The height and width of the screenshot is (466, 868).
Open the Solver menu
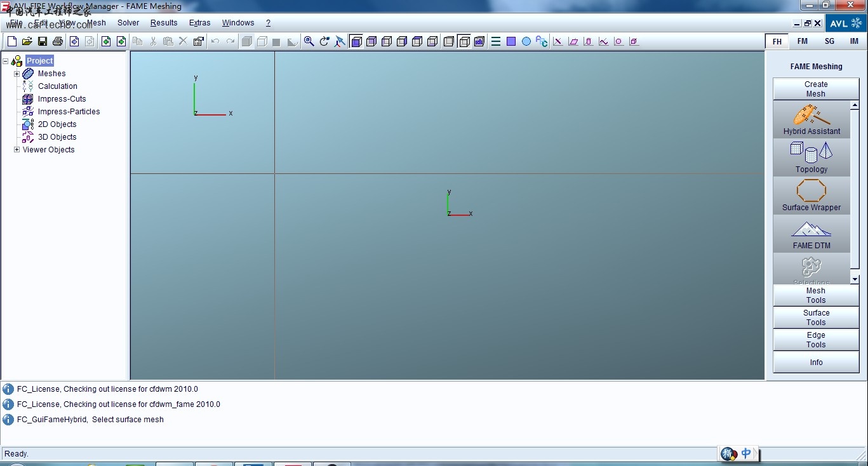(128, 23)
